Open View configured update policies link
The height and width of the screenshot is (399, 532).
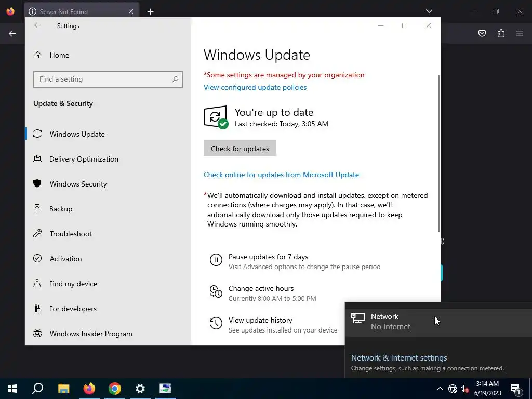[255, 87]
